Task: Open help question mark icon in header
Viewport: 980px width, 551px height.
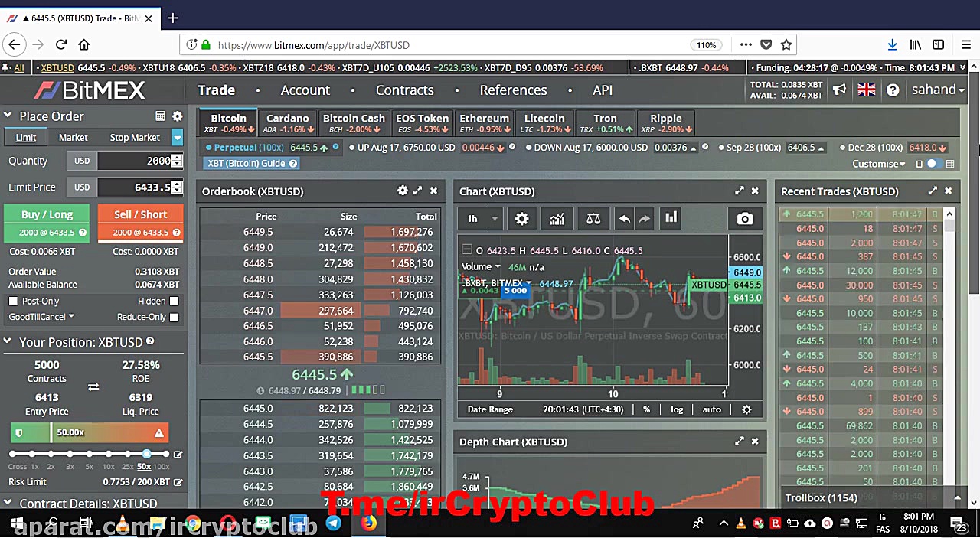Action: coord(893,90)
